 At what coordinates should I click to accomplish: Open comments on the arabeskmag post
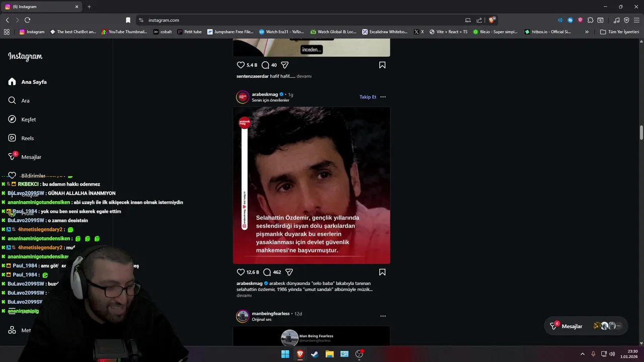(267, 272)
